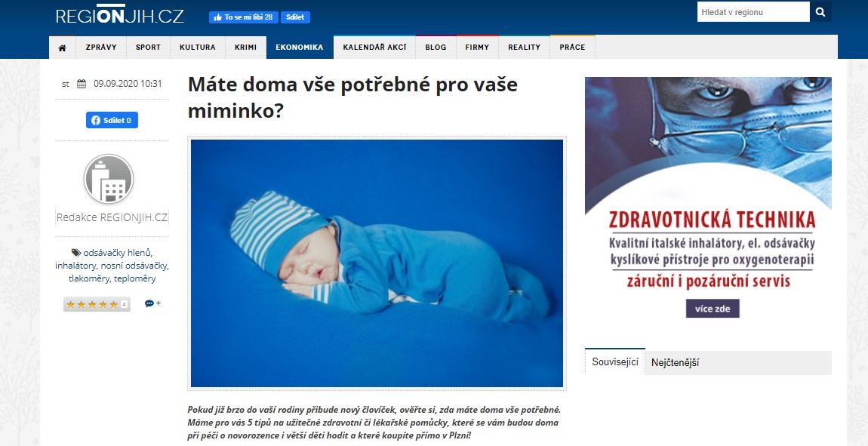Open the Ekonomika menu section
868x446 pixels.
click(300, 48)
